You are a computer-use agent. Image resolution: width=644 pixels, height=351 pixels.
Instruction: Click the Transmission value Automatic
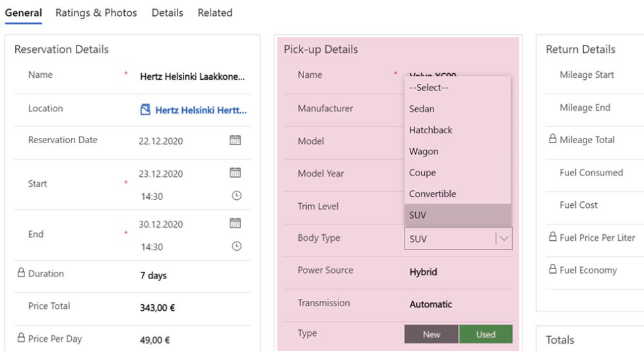(430, 304)
